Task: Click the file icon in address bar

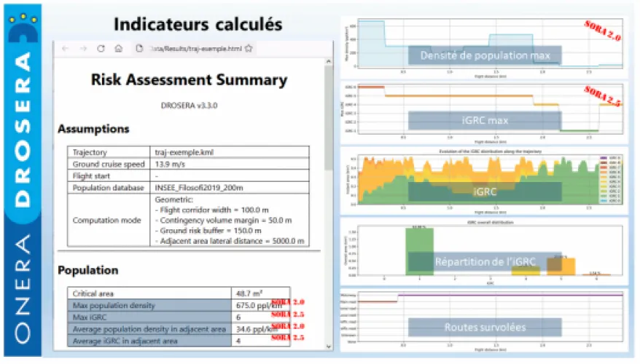Action: pyautogui.click(x=139, y=49)
